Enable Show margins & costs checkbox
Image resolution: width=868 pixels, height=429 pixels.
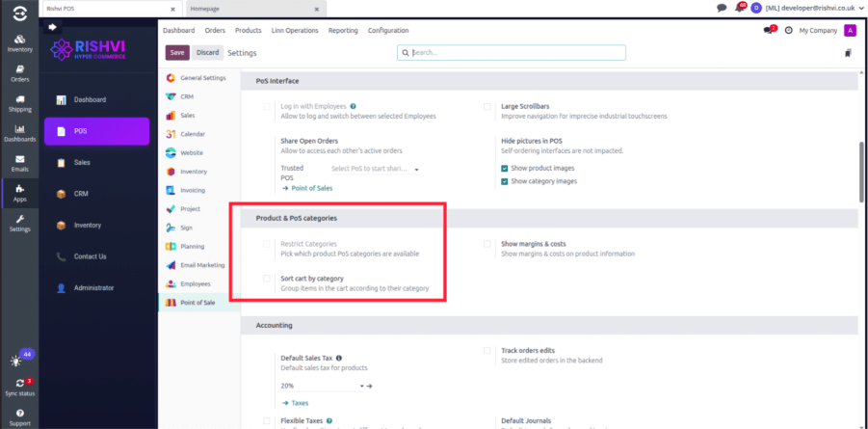coord(488,245)
